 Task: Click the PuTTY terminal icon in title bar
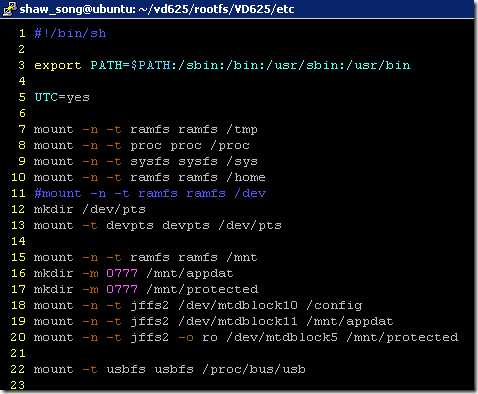click(x=10, y=9)
